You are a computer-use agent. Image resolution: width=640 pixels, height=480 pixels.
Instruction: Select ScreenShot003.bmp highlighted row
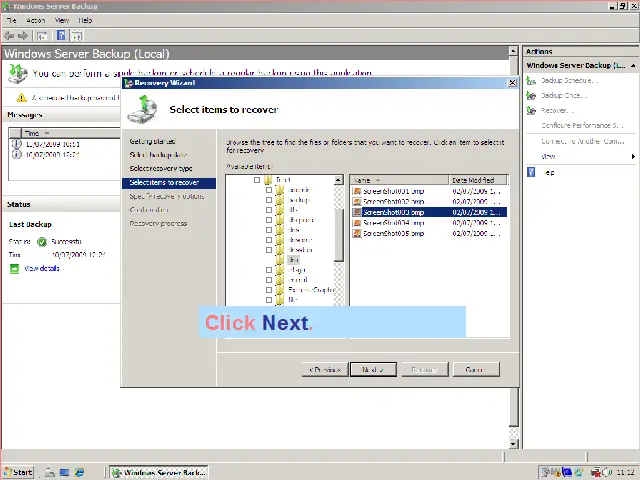pos(429,212)
